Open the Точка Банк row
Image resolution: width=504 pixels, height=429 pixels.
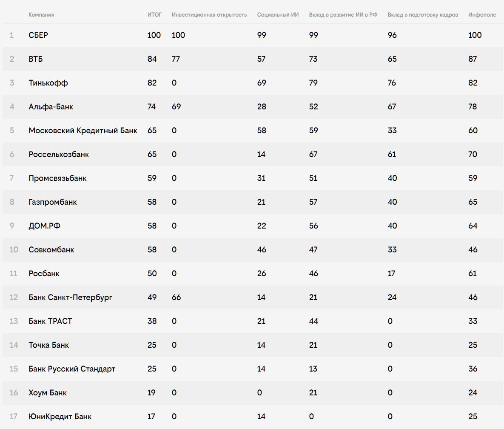(253, 345)
